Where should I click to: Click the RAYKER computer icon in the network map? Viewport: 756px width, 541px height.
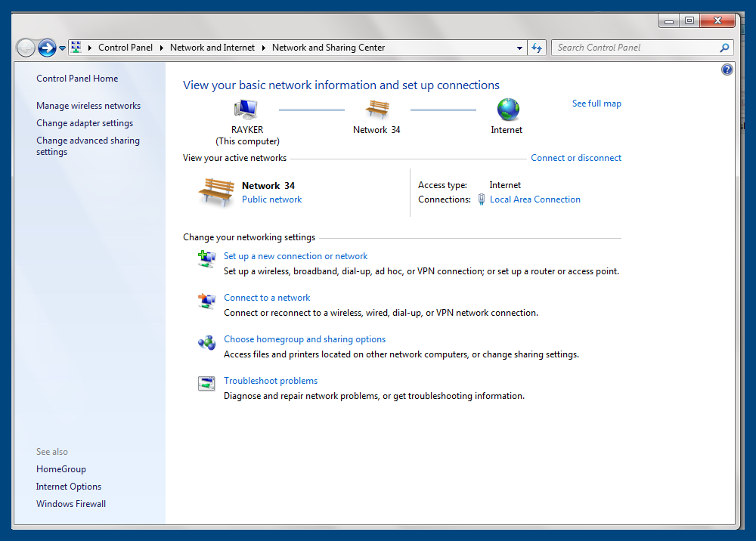(x=245, y=109)
